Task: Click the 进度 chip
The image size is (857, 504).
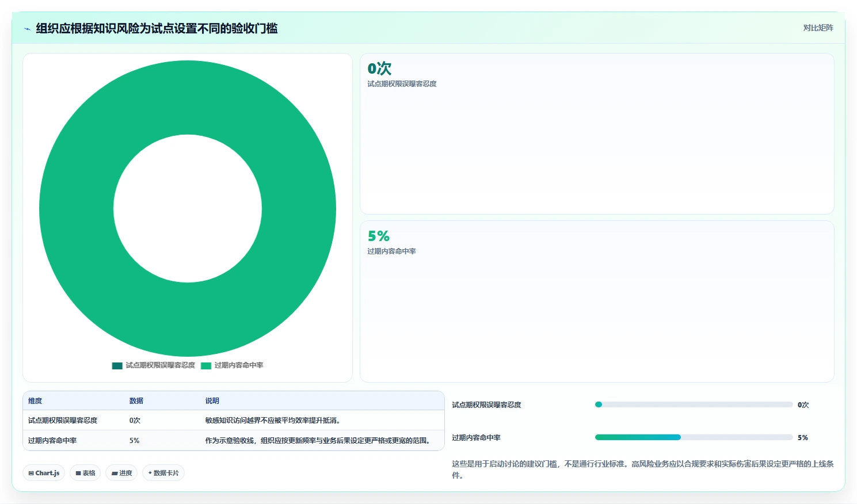Action: [121, 473]
